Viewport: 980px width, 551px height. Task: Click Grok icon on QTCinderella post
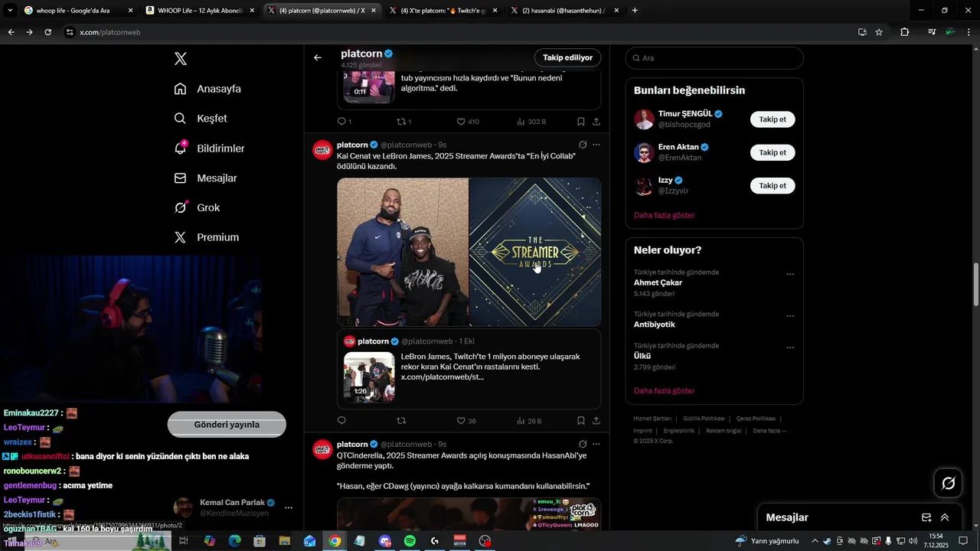tap(582, 444)
